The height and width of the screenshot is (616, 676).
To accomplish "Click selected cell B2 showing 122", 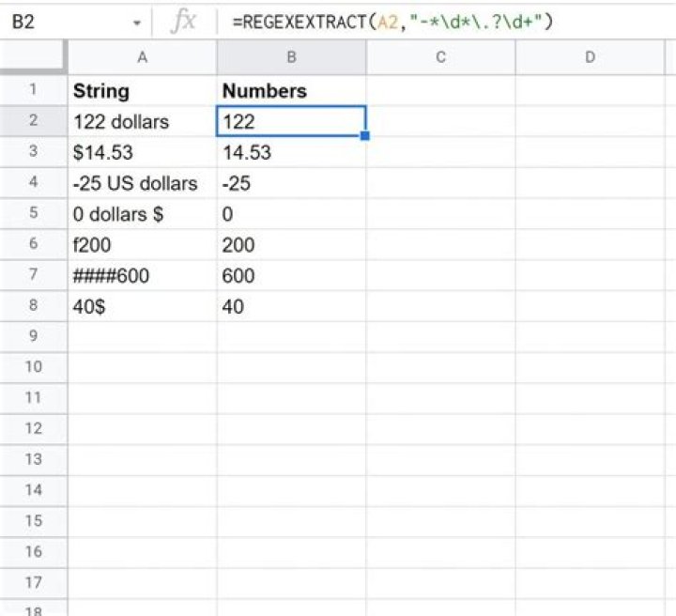I will pyautogui.click(x=291, y=121).
